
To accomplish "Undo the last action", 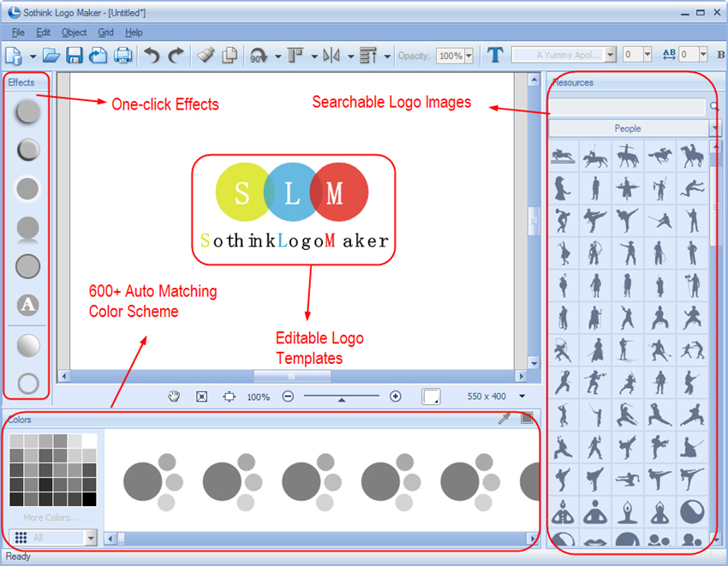I will tap(152, 54).
